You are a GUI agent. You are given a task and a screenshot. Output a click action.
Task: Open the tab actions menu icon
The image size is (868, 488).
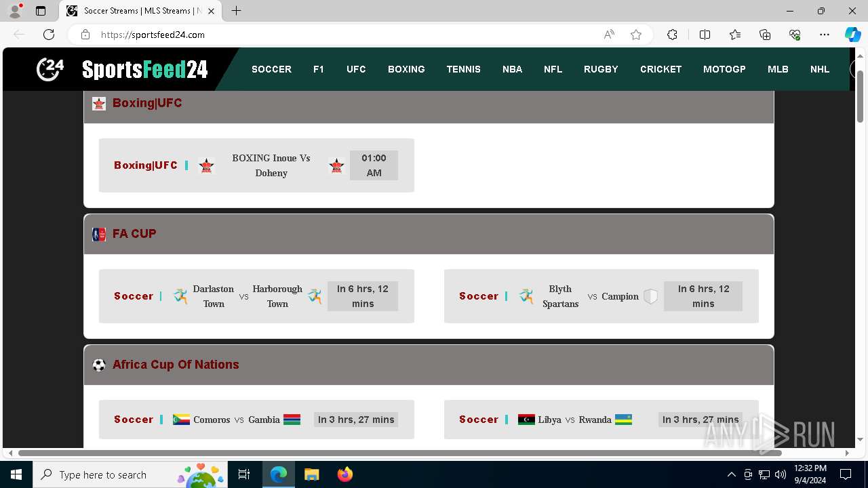point(41,11)
